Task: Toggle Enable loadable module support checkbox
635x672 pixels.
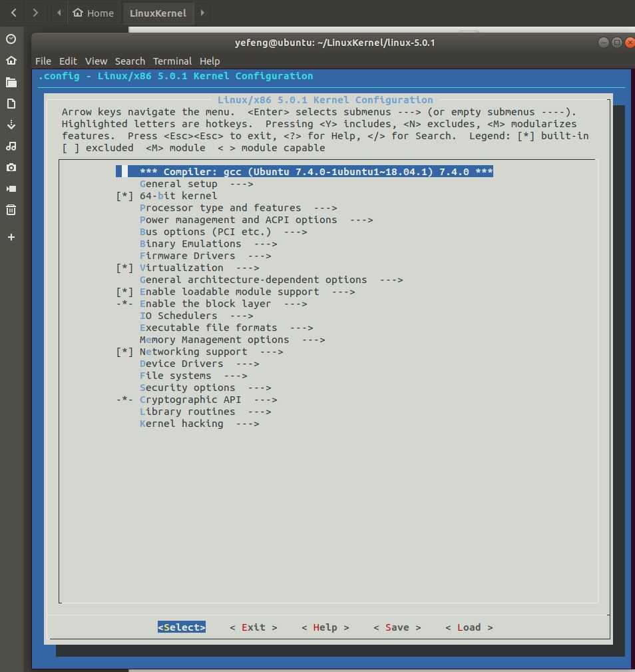Action: click(124, 292)
